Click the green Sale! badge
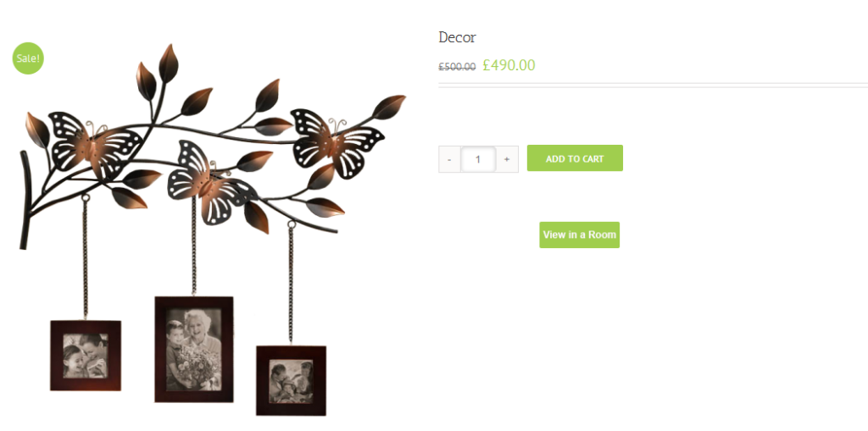 tap(28, 58)
